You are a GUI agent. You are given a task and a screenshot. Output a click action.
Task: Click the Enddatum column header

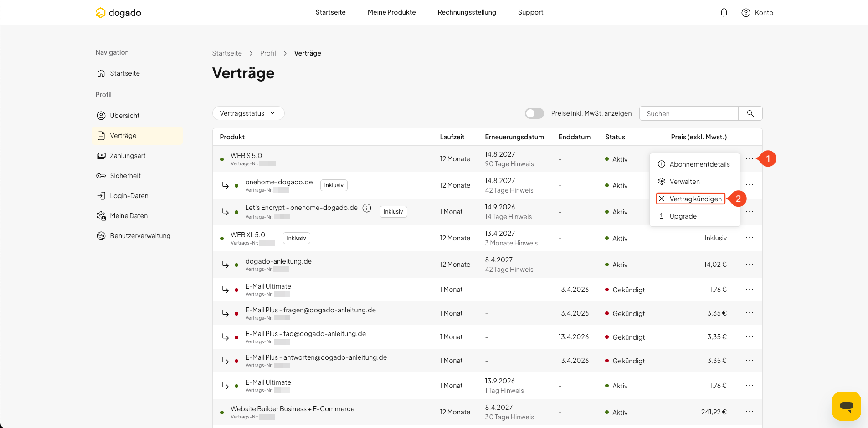[x=575, y=137]
